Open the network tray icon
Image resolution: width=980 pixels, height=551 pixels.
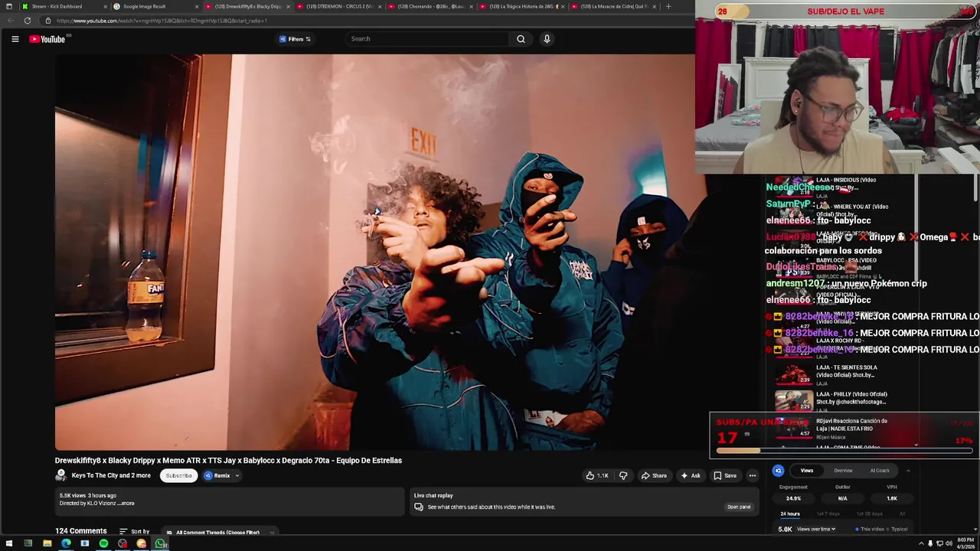pyautogui.click(x=939, y=543)
